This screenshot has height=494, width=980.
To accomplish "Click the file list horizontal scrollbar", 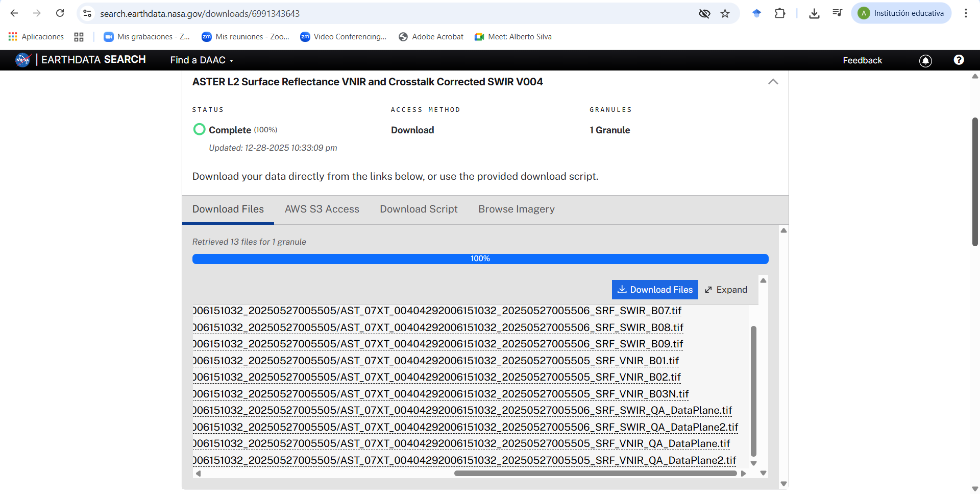I will click(595, 474).
